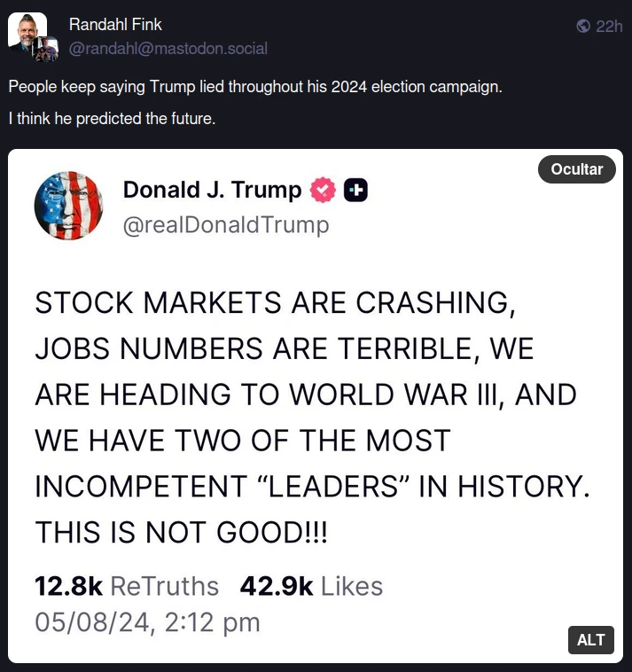Click the @realDonaldTrump handle text

point(226,225)
